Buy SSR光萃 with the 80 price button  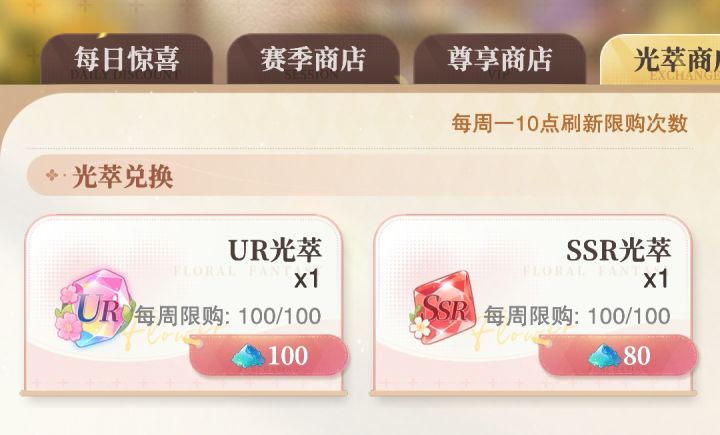point(618,356)
